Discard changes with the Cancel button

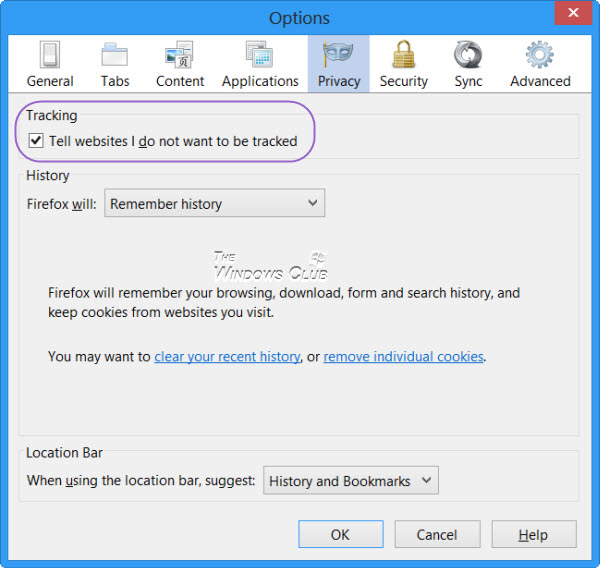[437, 534]
